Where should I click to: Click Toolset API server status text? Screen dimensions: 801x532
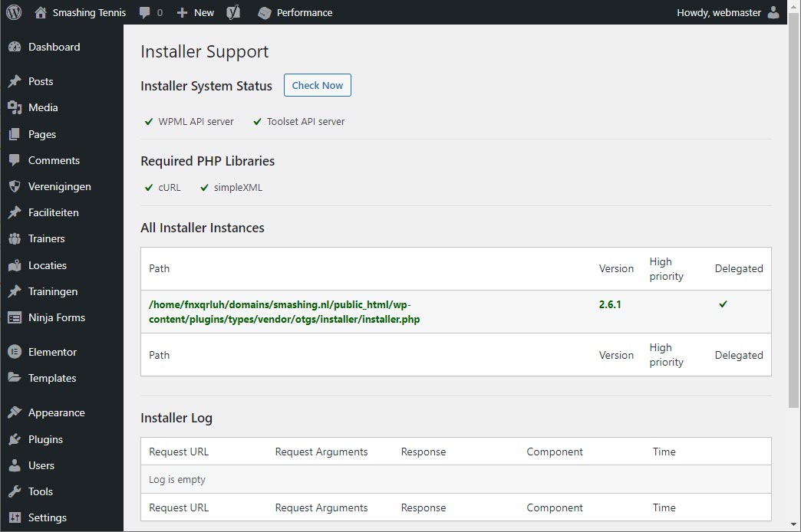tap(305, 122)
